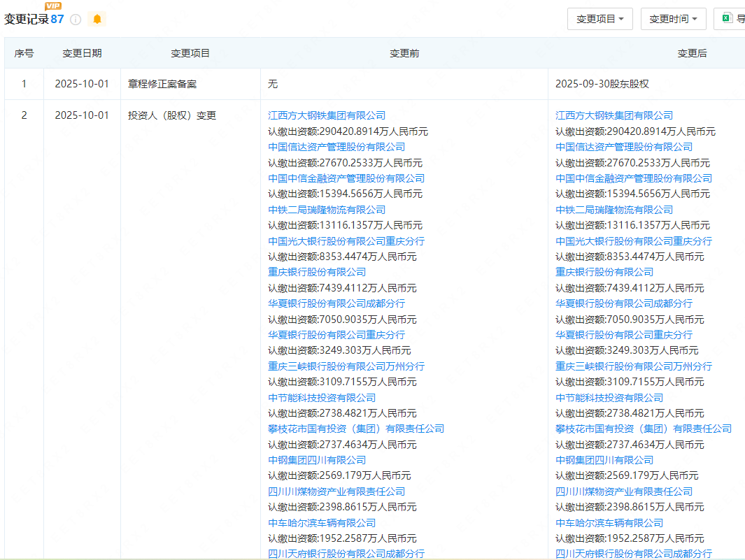Open 重庆三峡银行股份有限公司万州分行 in 变更后 column
The height and width of the screenshot is (560, 745).
(634, 366)
